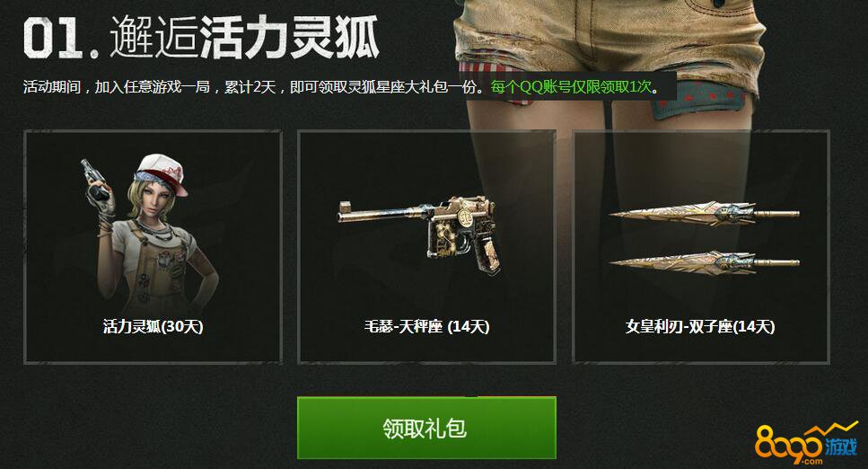This screenshot has width=868, height=469.
Task: Click the large 01. number
Action: pyautogui.click(x=61, y=38)
